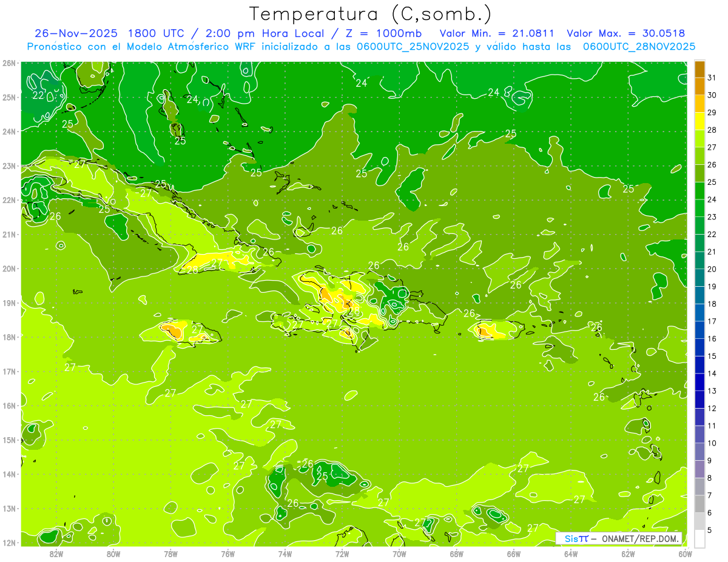
Task: Click the 60W longitude label
Action: [686, 553]
